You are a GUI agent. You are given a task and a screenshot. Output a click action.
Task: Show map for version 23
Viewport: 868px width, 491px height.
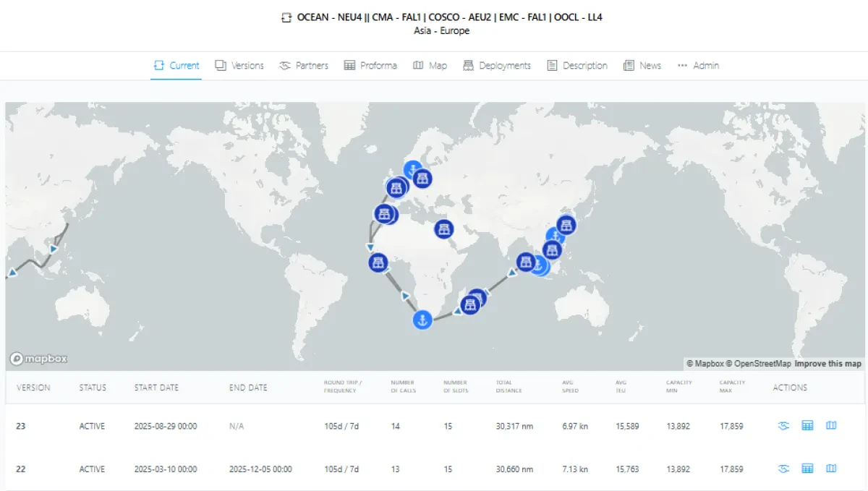click(x=831, y=426)
